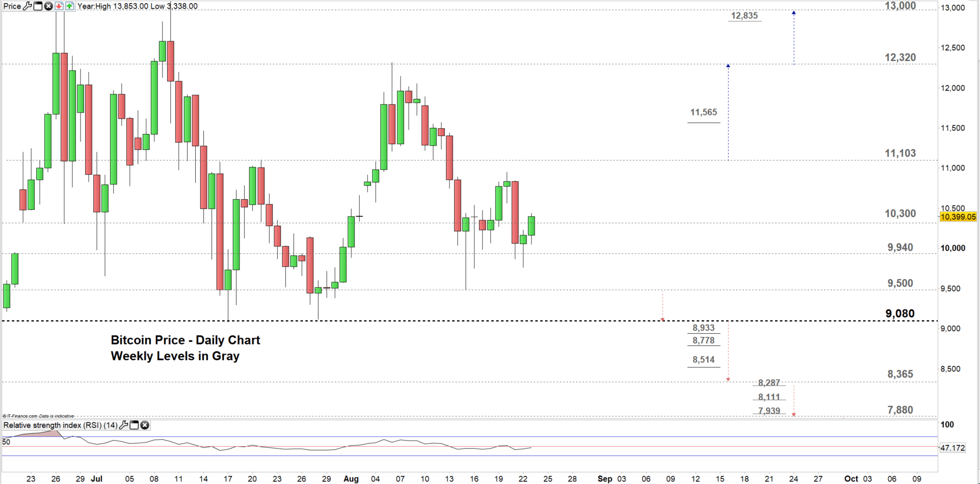This screenshot has height=484, width=980.
Task: Click the green up-arrow icon in Price panel
Action: tap(70, 6)
